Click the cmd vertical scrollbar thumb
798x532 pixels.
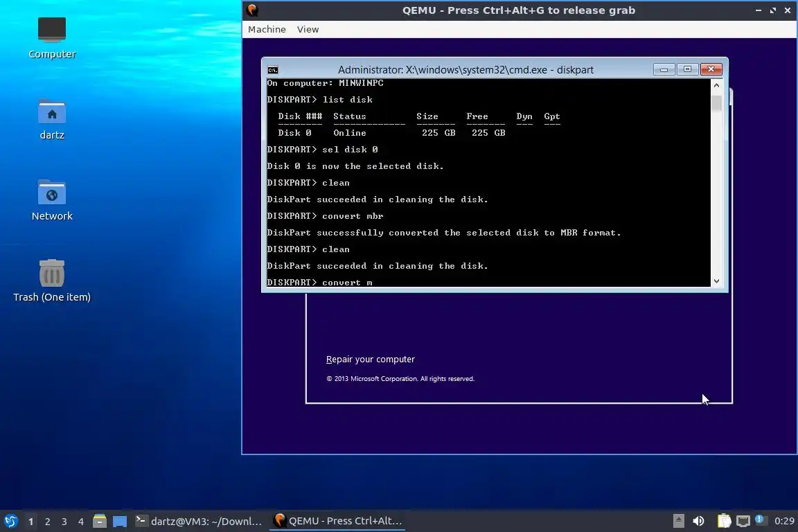pos(716,103)
